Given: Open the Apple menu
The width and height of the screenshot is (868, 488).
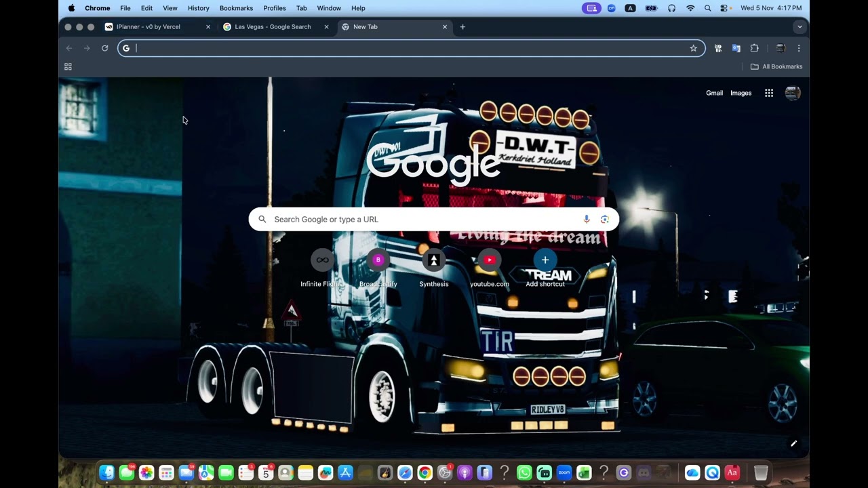Looking at the screenshot, I should pos(71,8).
